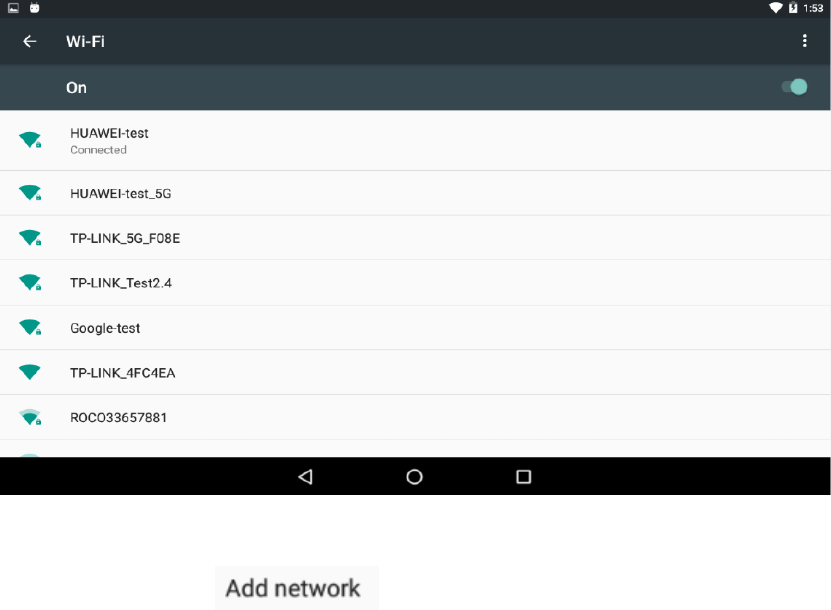
Task: Select TP-LINK_Test2.4 network entry
Action: point(415,283)
